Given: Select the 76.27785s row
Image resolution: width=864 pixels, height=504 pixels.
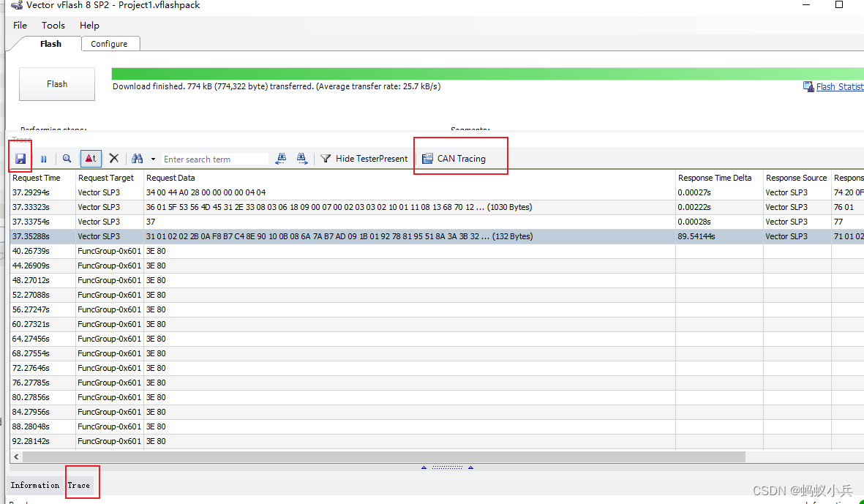Looking at the screenshot, I should pos(437,383).
